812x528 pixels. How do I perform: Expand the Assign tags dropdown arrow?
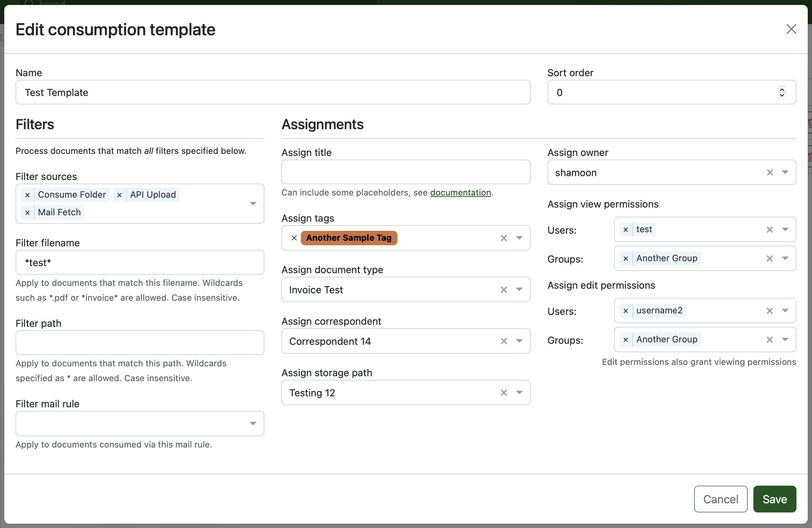tap(519, 238)
